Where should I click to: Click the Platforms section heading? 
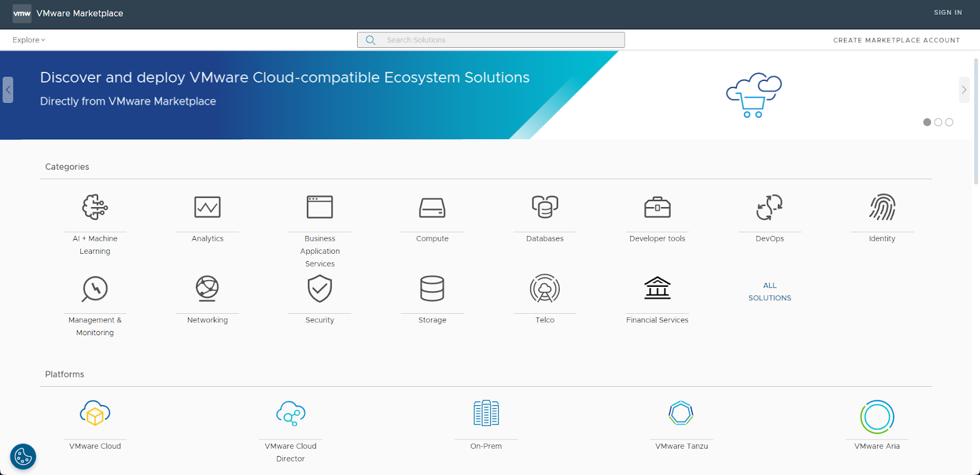point(65,374)
